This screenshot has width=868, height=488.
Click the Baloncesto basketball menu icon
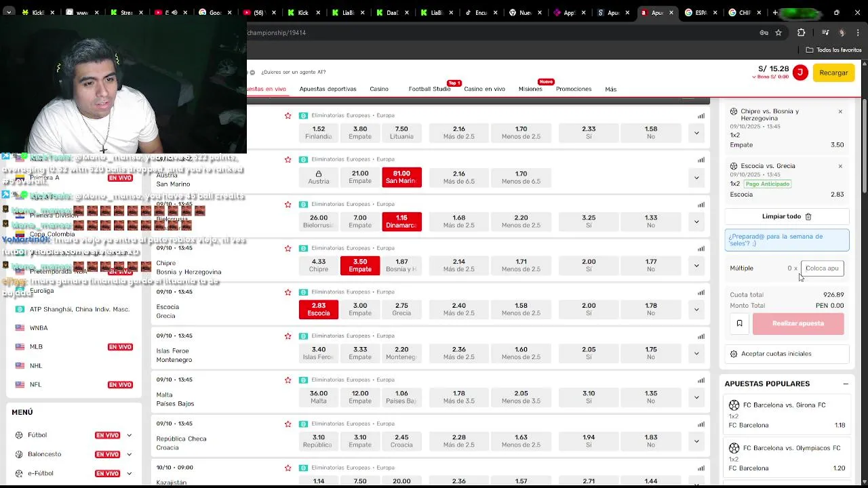pos(20,454)
